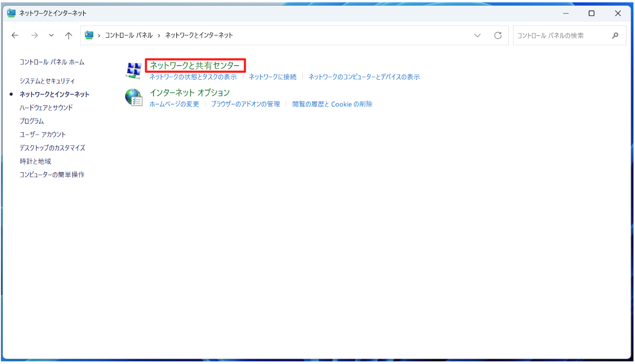Close the ネットワークとインターネット window
Viewport: 635px width, 364px height.
[x=618, y=13]
